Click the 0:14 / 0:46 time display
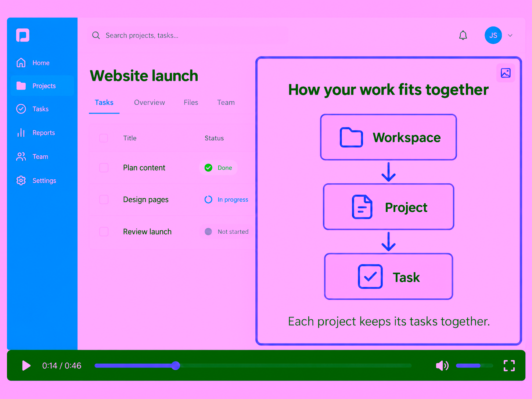The image size is (532, 399). point(62,366)
